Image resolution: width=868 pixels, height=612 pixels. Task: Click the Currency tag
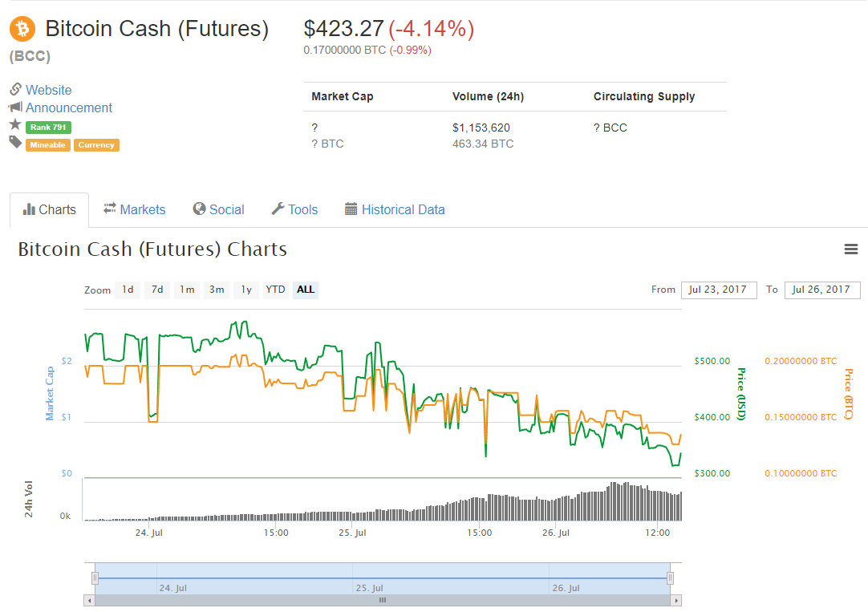pyautogui.click(x=96, y=145)
